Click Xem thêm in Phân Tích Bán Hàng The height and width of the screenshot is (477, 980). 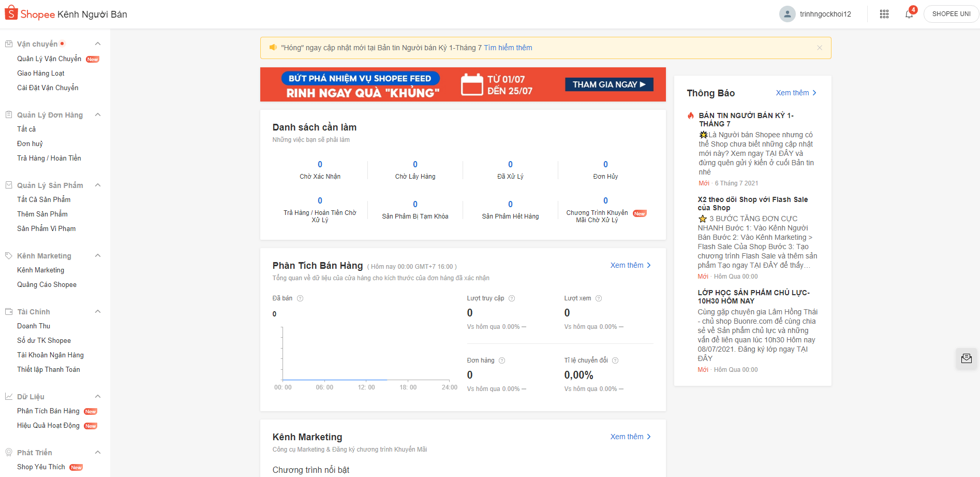(630, 265)
